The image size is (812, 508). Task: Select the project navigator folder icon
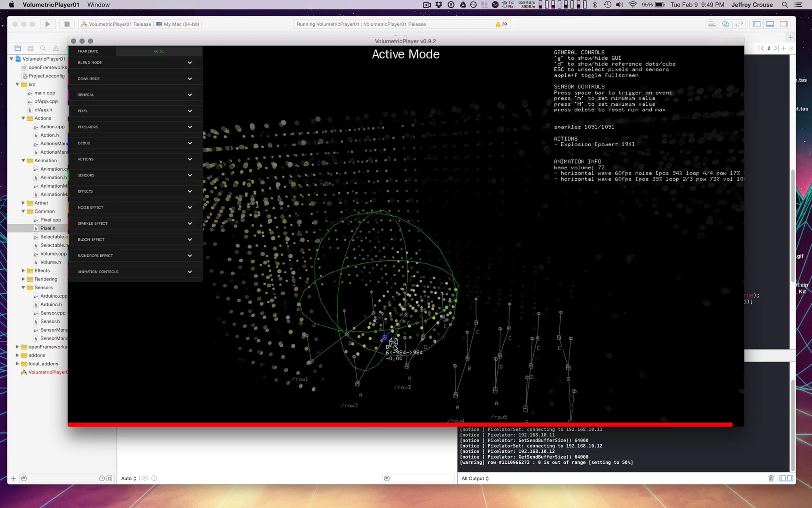click(18, 48)
